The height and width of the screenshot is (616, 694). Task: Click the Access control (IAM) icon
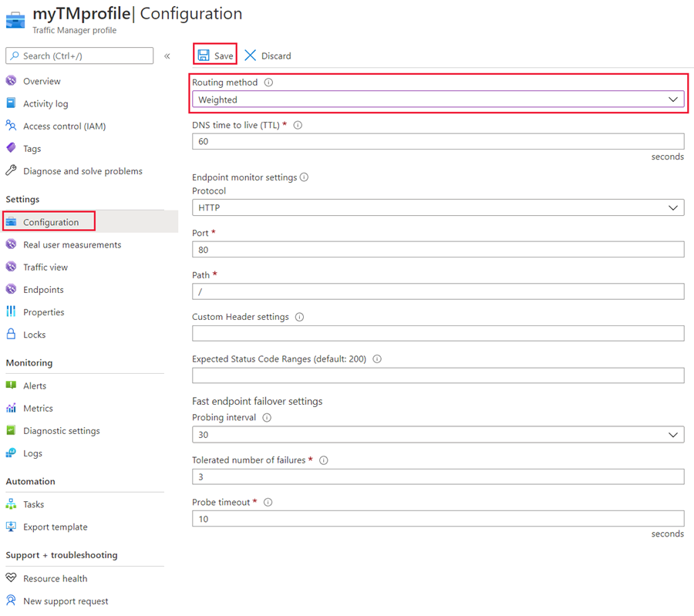pos(11,126)
